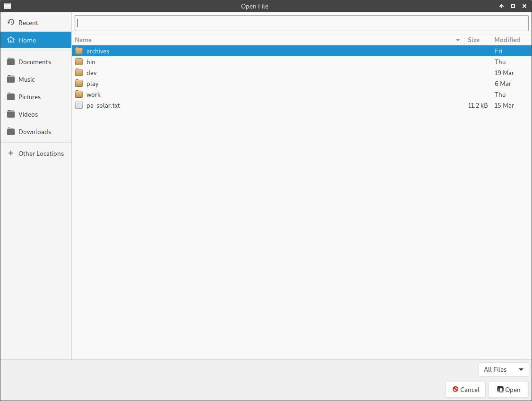Browse Other Locations
This screenshot has height=401, width=532.
[41, 154]
